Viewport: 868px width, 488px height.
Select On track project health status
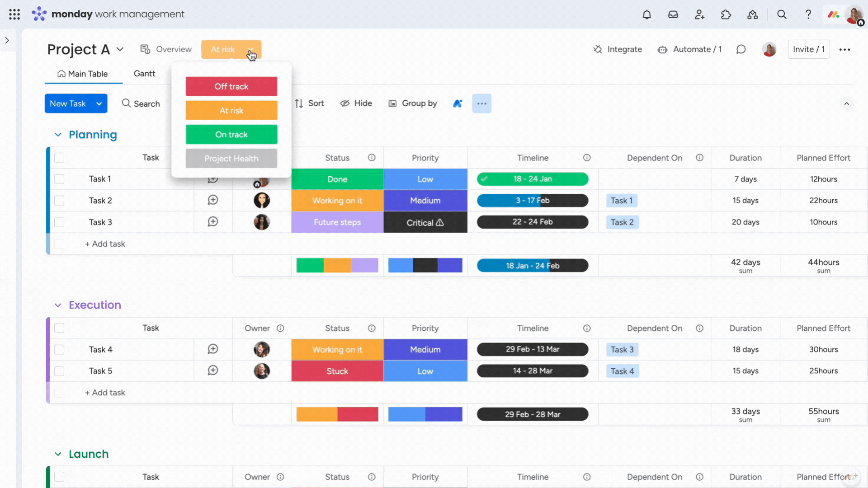point(231,134)
